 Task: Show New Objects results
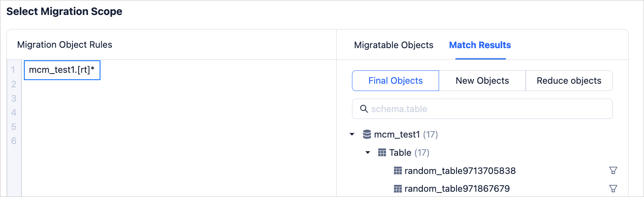click(x=482, y=81)
